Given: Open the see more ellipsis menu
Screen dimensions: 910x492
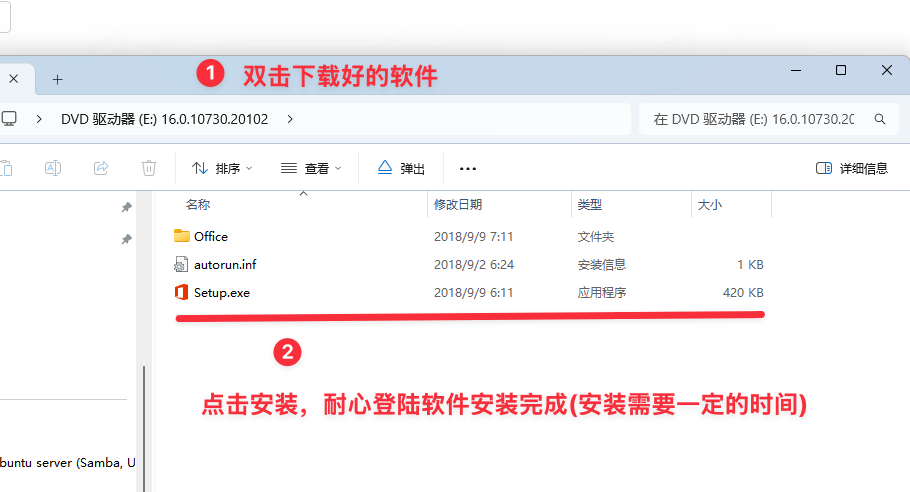Looking at the screenshot, I should [x=467, y=169].
